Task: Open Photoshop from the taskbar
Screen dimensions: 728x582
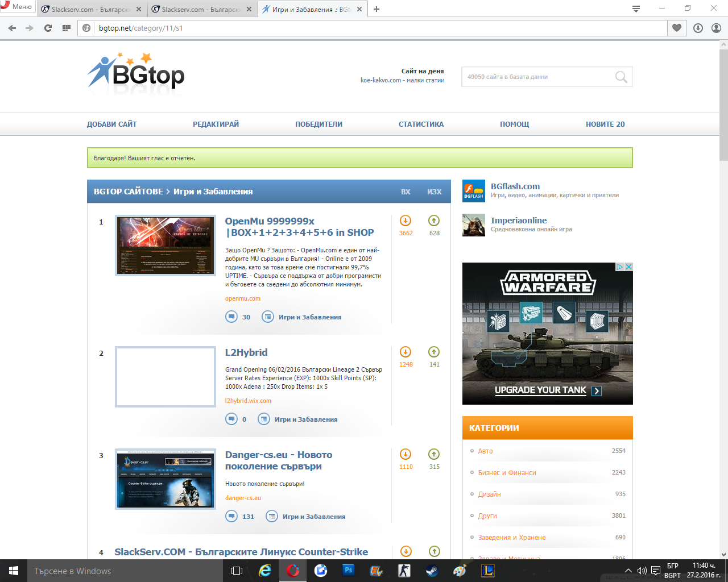Action: [x=349, y=571]
